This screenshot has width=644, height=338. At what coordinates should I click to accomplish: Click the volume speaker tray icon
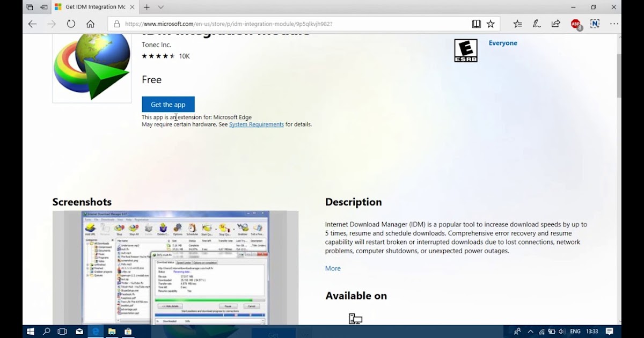(x=561, y=332)
